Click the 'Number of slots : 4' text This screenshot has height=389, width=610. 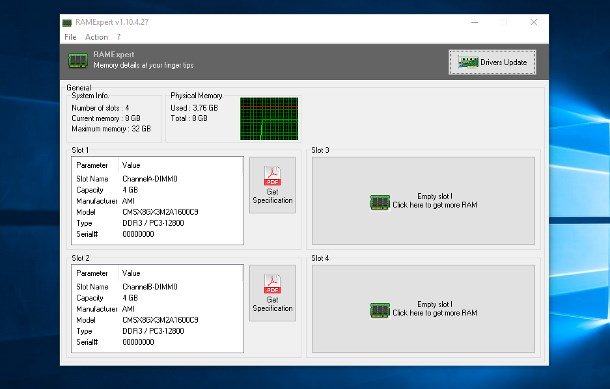[x=100, y=108]
